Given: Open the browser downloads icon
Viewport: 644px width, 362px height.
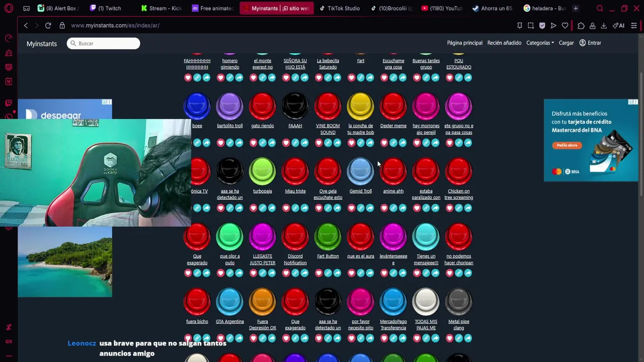Looking at the screenshot, I should pyautogui.click(x=604, y=26).
